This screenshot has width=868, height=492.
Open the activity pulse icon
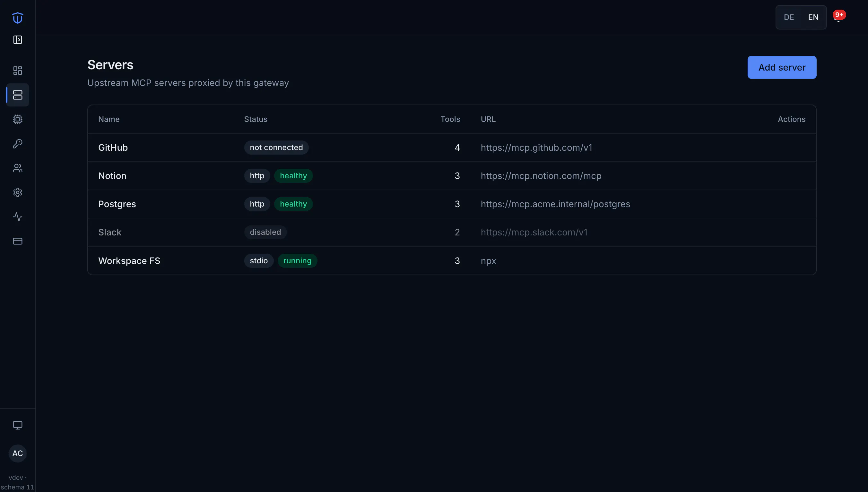pos(18,216)
